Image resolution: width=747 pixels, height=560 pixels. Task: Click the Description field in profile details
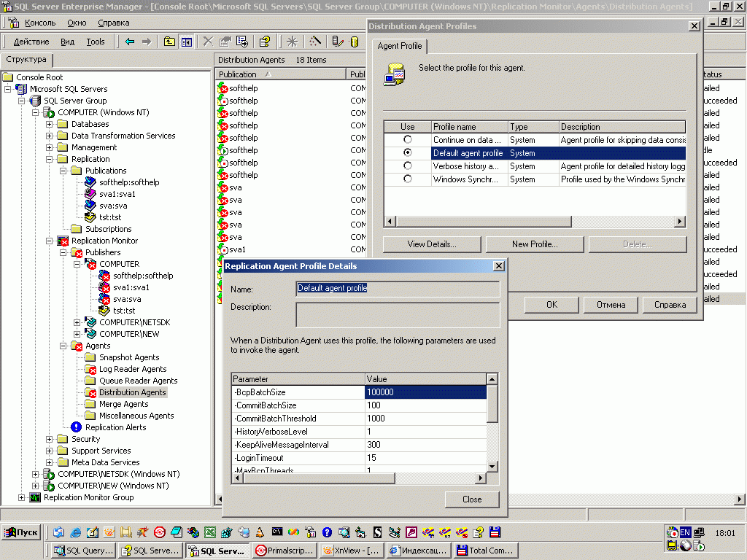pyautogui.click(x=398, y=315)
